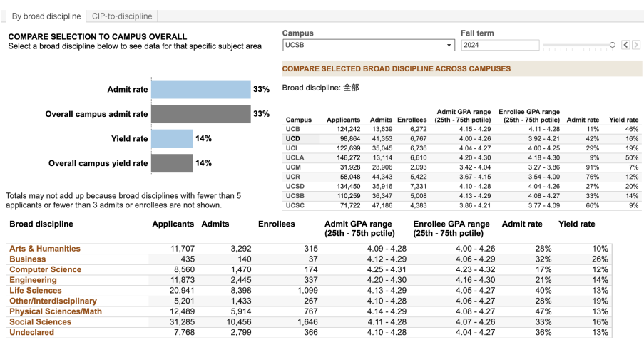This screenshot has width=644, height=362.
Task: Select the Engineering broad discipline
Action: tap(33, 280)
